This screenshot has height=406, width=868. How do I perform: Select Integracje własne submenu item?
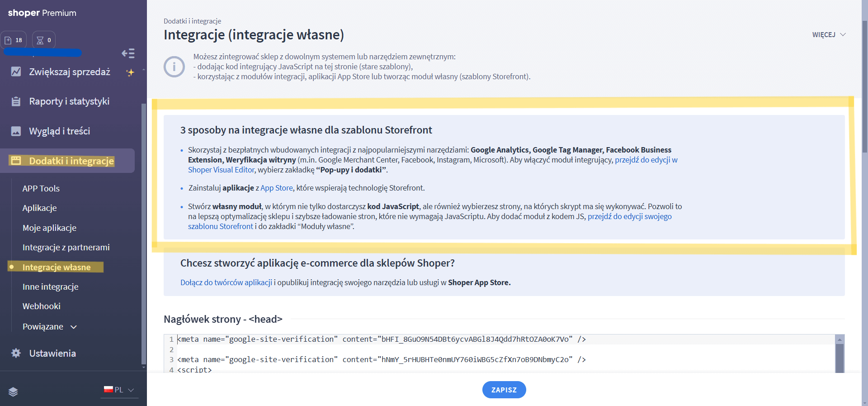[x=57, y=267]
